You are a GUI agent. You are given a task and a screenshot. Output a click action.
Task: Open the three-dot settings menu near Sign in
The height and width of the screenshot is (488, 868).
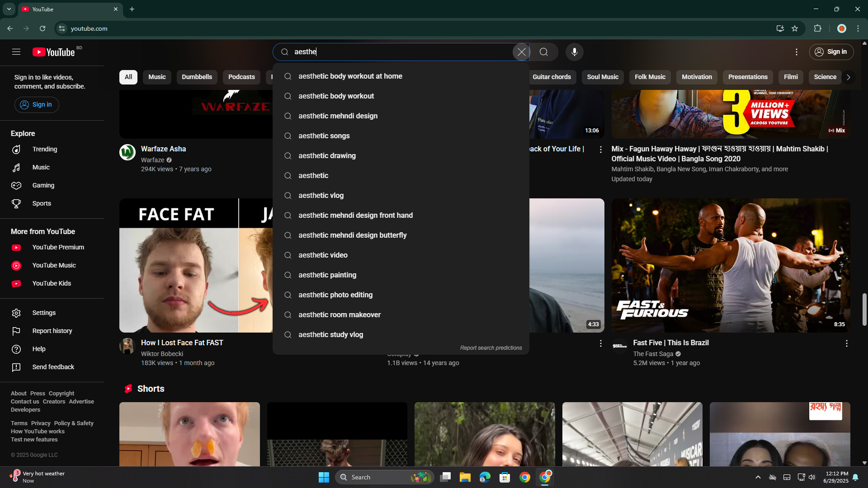point(797,52)
